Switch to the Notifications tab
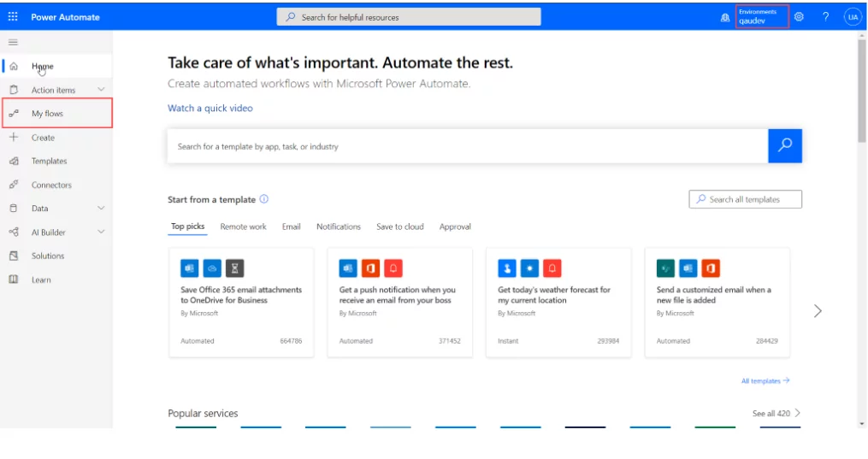 point(339,227)
